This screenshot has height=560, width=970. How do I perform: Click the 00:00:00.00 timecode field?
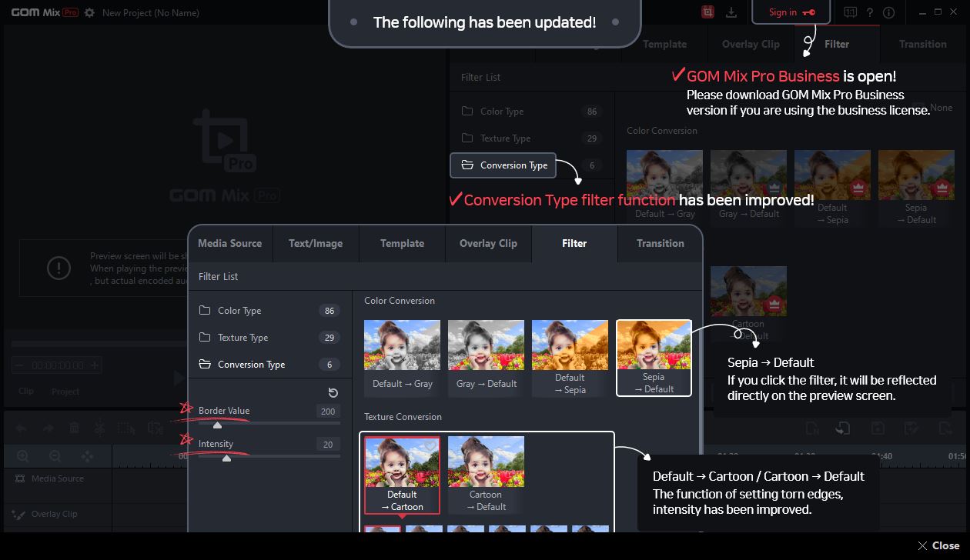pos(58,365)
